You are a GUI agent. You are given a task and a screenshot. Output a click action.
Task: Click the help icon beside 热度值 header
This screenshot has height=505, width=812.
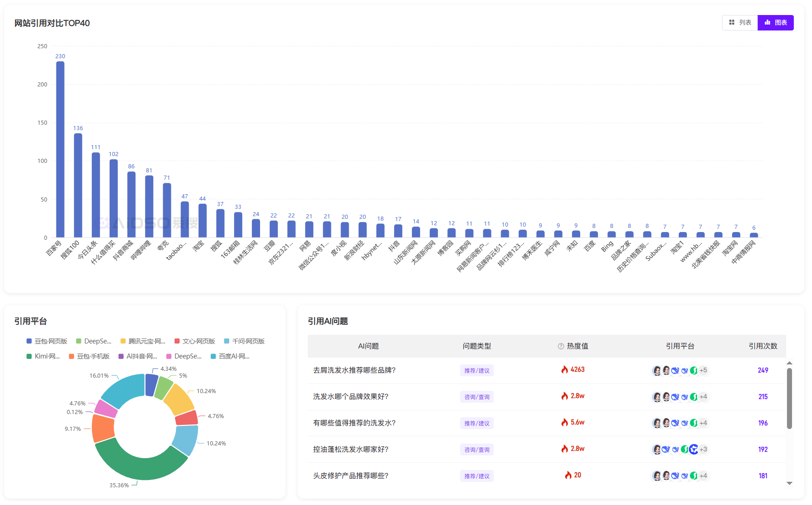(561, 346)
